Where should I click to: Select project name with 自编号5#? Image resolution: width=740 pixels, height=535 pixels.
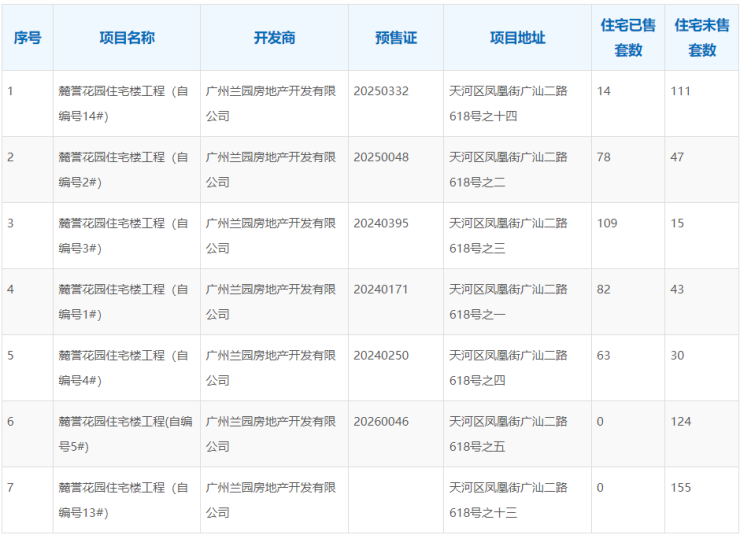126,434
